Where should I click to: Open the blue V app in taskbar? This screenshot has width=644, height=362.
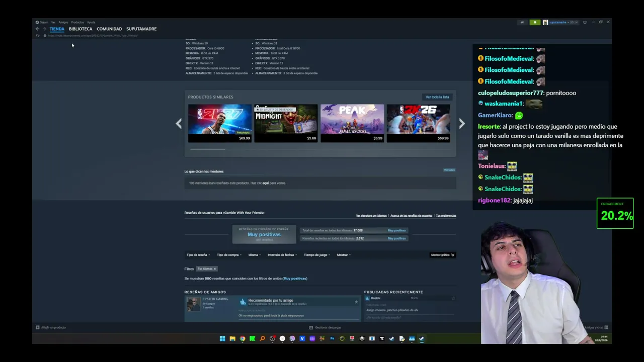pos(302,339)
